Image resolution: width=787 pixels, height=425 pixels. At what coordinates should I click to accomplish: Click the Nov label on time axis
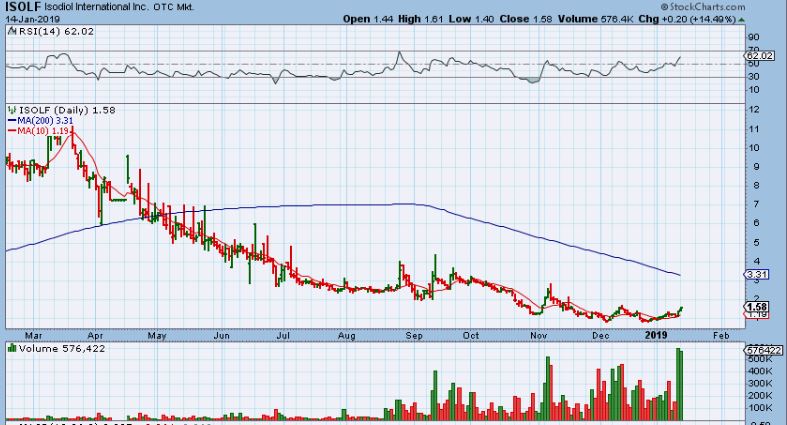point(538,335)
